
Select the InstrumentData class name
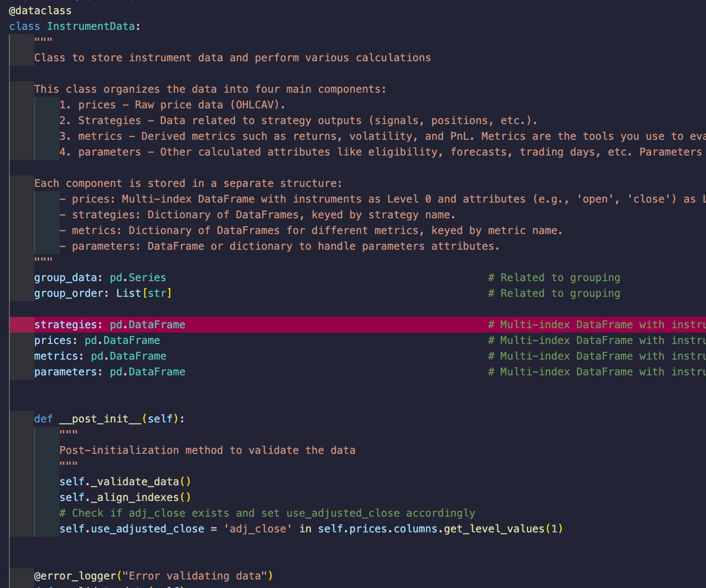pyautogui.click(x=90, y=27)
